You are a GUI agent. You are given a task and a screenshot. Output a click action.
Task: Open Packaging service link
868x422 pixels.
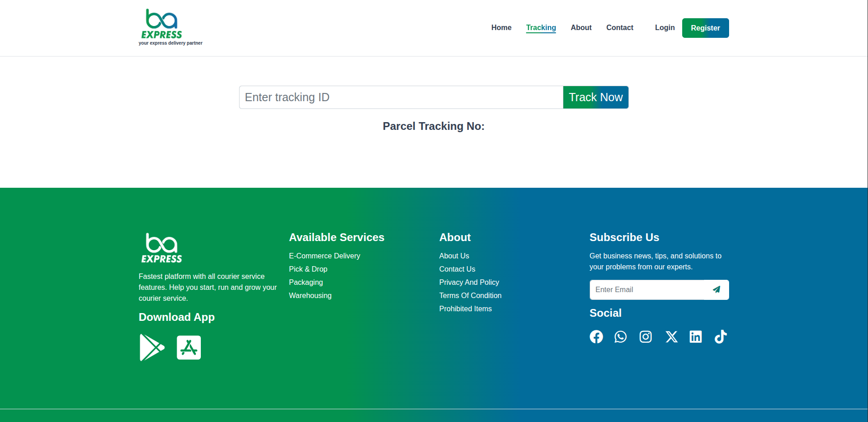[x=306, y=283]
